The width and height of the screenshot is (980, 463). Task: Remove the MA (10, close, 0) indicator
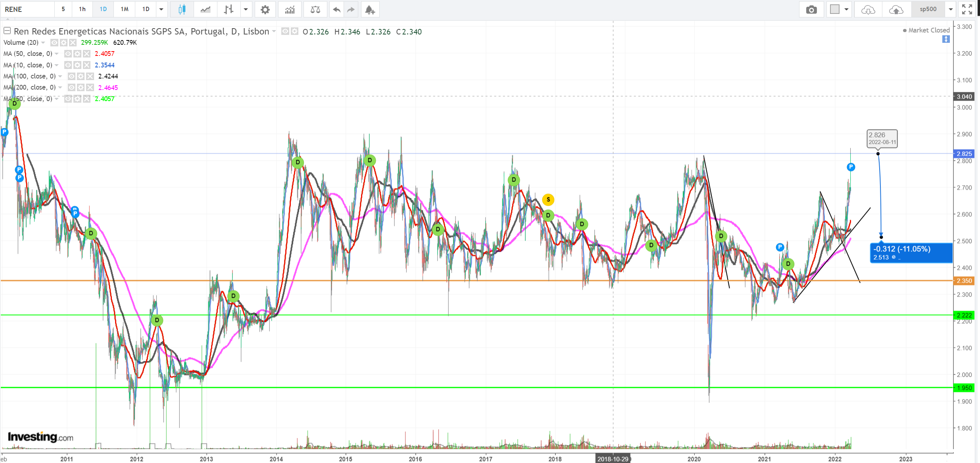pos(87,65)
